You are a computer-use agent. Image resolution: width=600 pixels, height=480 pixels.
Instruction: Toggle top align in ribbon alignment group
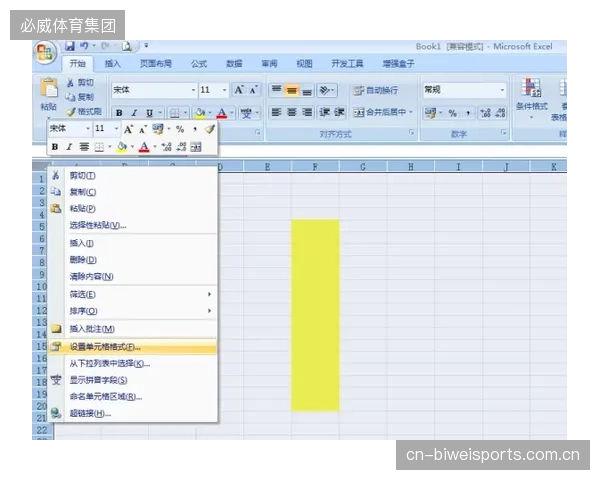point(276,90)
